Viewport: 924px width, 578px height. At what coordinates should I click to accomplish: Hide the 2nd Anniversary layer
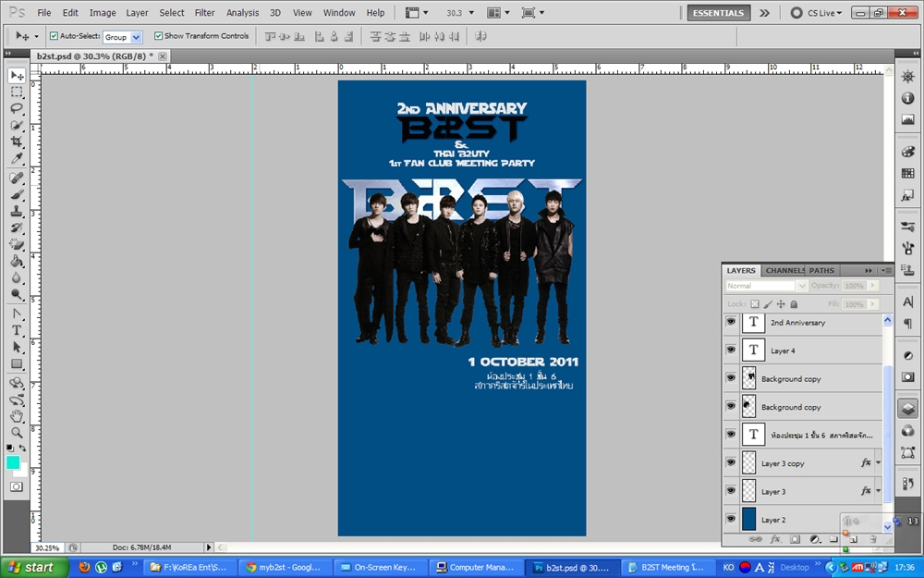click(731, 322)
